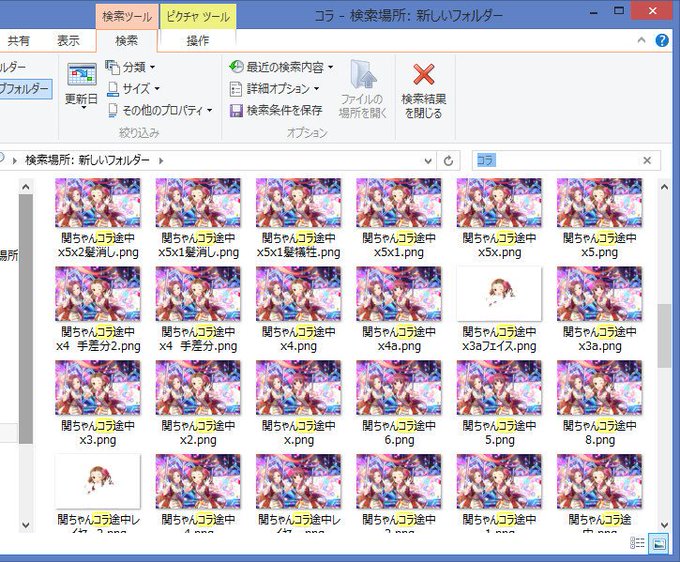This screenshot has width=680, height=562.
Task: Open the 更新日 date modified filter
Action: point(82,85)
